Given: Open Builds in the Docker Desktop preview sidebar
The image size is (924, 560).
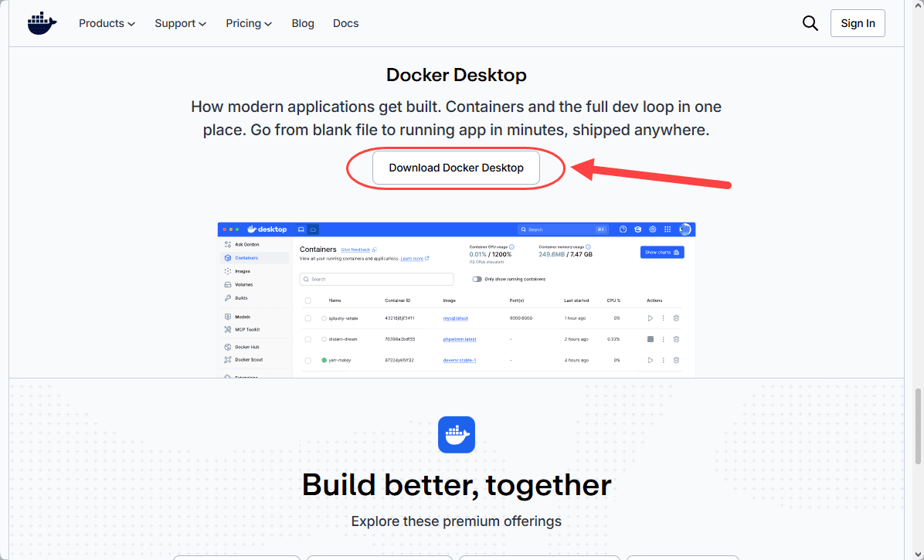Looking at the screenshot, I should pyautogui.click(x=236, y=298).
